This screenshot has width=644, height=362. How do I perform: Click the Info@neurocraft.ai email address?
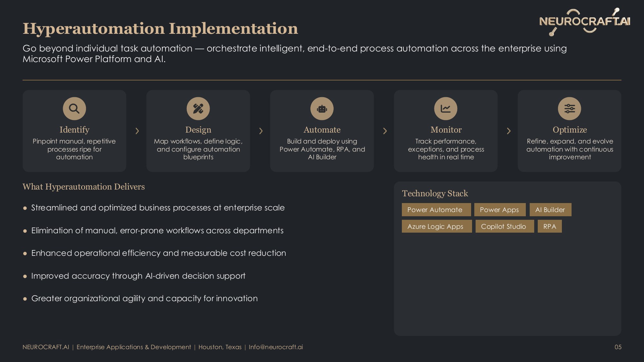tap(276, 347)
